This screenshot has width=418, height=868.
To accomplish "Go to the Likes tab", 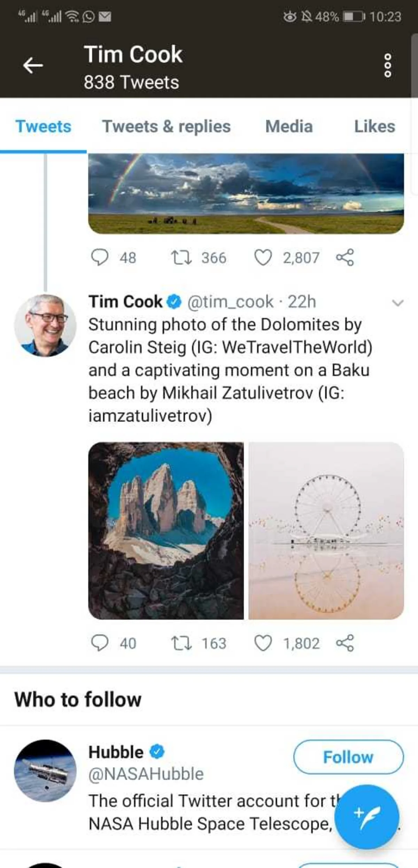I will click(x=374, y=126).
